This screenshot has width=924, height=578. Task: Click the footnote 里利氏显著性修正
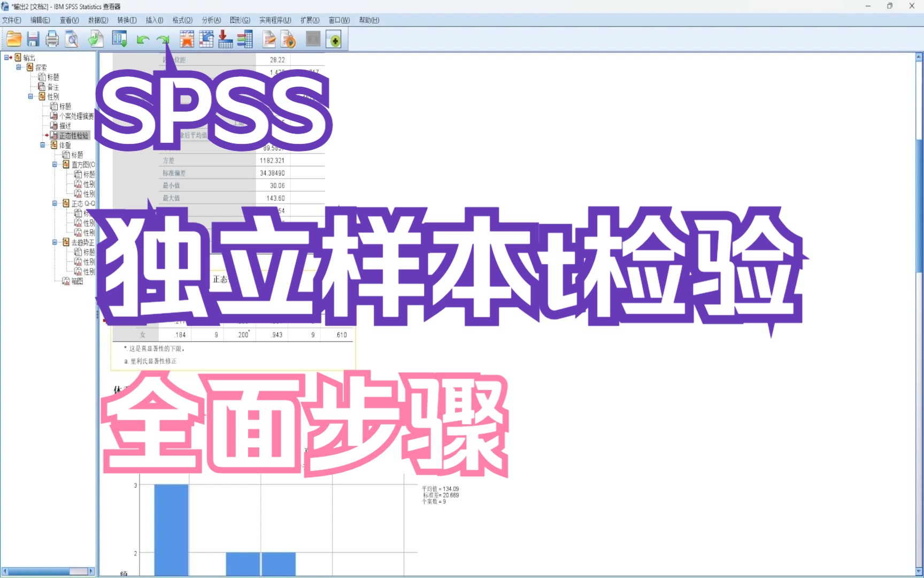pos(153,361)
